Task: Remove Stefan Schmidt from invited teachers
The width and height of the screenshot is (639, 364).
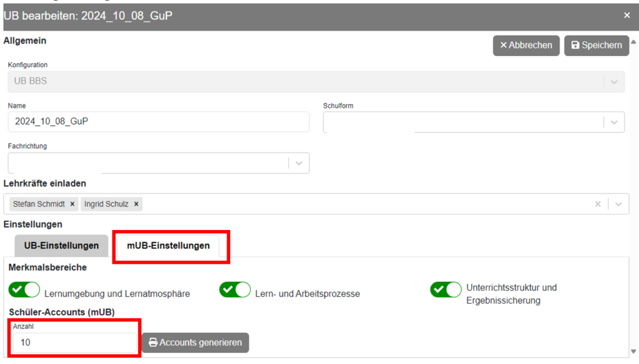Action: point(72,204)
